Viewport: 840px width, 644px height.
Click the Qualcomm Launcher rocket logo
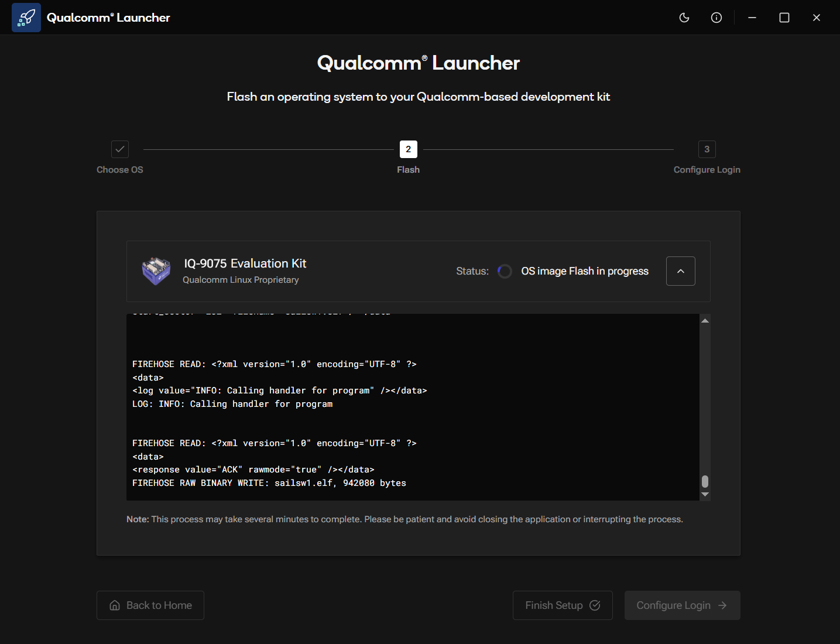pos(26,18)
